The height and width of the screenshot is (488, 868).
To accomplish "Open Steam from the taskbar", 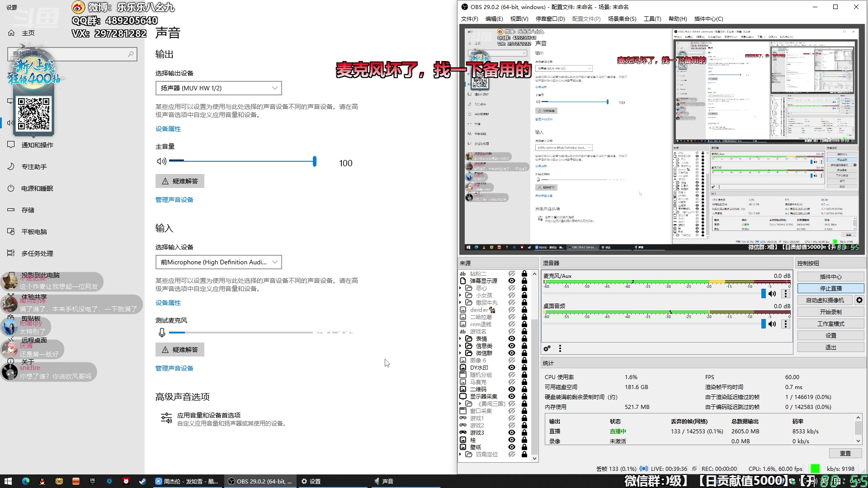I will pyautogui.click(x=142, y=481).
